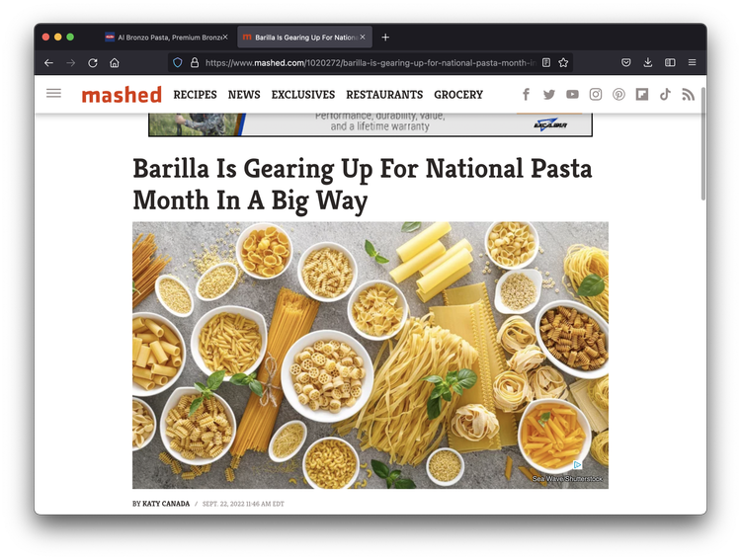Visit Mashed on Flipboard
The image size is (741, 560).
[x=642, y=95]
